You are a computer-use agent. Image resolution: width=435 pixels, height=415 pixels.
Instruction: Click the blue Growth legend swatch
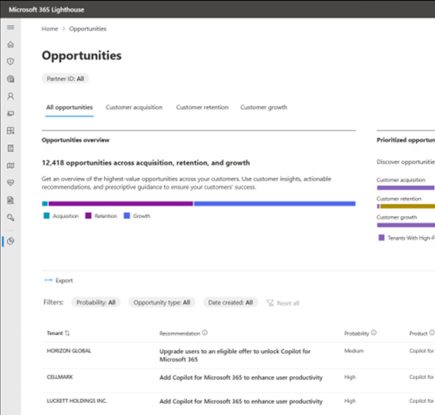tap(127, 216)
